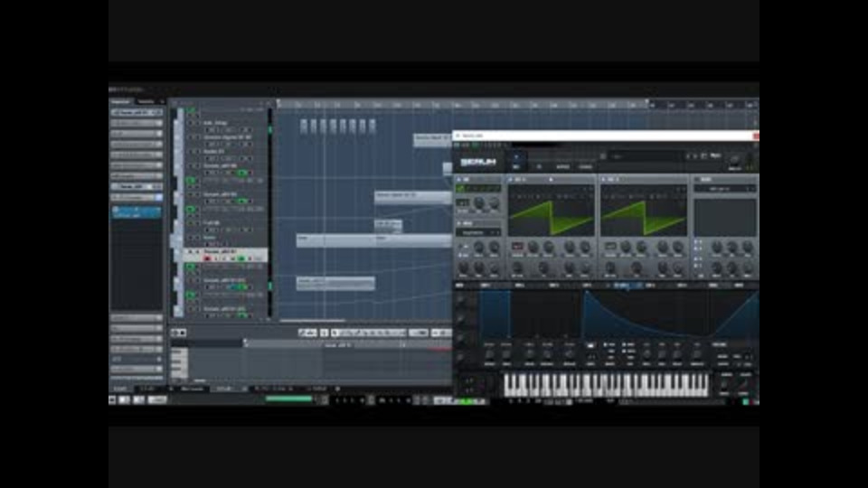Open MixConsole tab in lower zone
The image size is (868, 488).
[193, 389]
